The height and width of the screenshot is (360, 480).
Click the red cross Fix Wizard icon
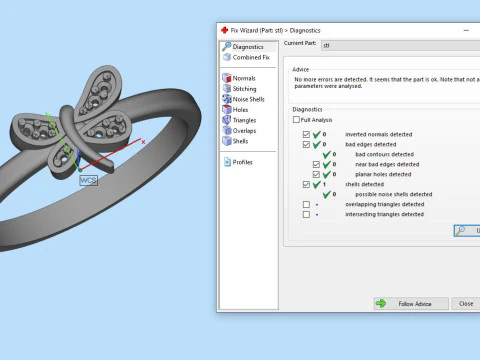(x=225, y=30)
